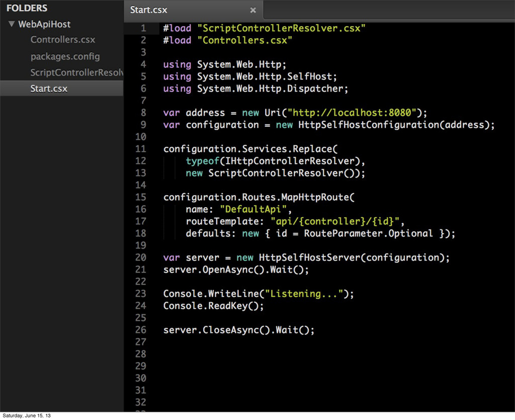Viewport: 515px width, 420px height.
Task: Click the using keyword on line 4
Action: pyautogui.click(x=177, y=65)
